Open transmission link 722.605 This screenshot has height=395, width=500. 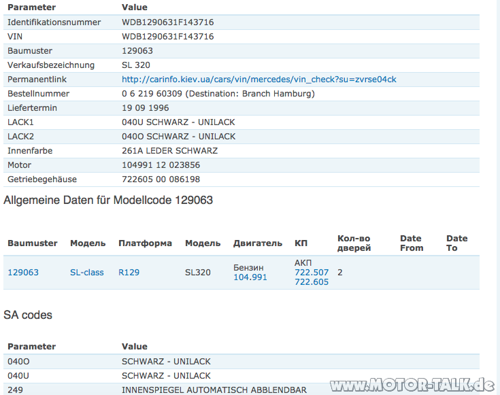[311, 282]
